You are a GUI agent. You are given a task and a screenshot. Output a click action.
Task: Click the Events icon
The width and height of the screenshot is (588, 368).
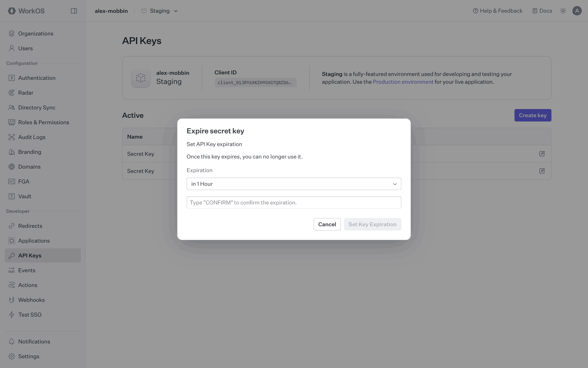coord(12,270)
